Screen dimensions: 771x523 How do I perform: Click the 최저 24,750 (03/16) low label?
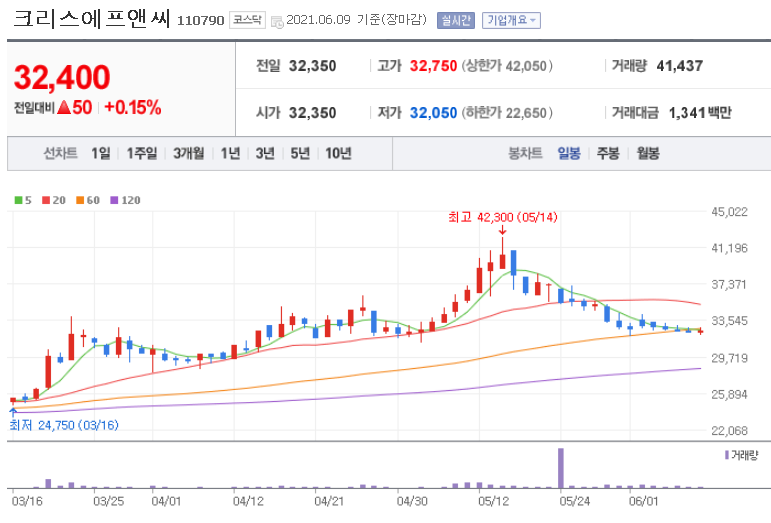tap(64, 425)
